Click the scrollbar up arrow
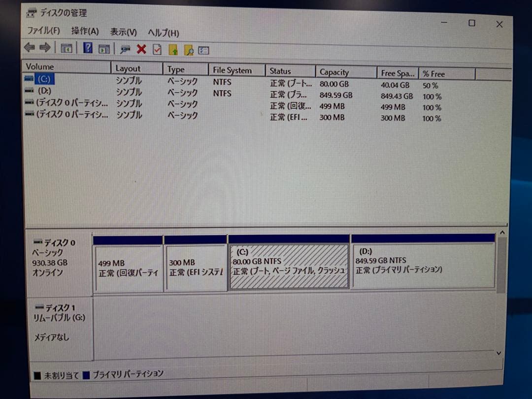Screen dimensions: 532x399 coord(502,231)
